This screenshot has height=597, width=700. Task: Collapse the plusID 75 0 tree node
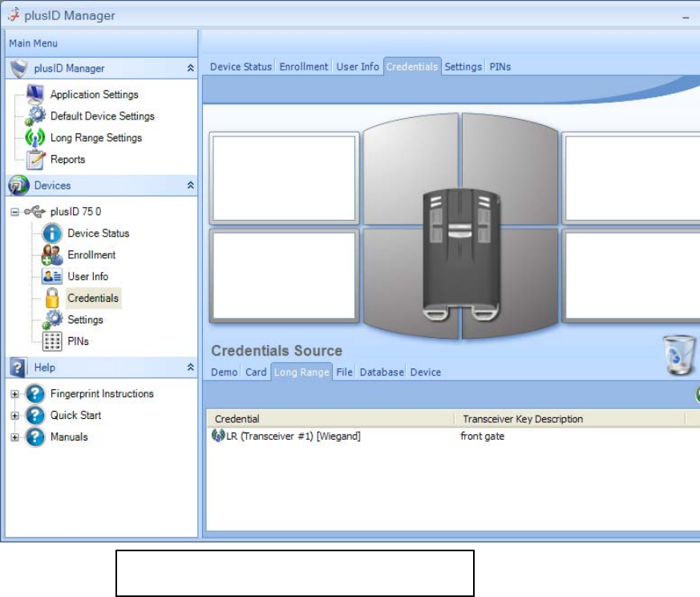(14, 212)
